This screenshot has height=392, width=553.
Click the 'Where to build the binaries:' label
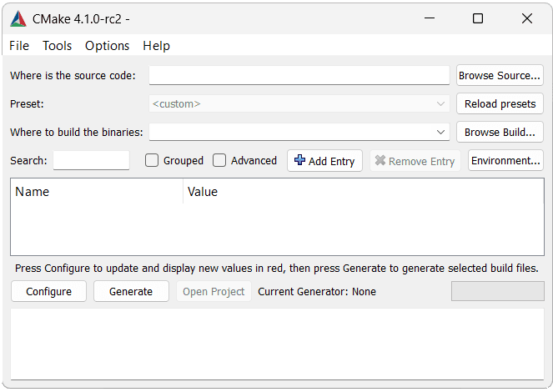click(x=77, y=132)
